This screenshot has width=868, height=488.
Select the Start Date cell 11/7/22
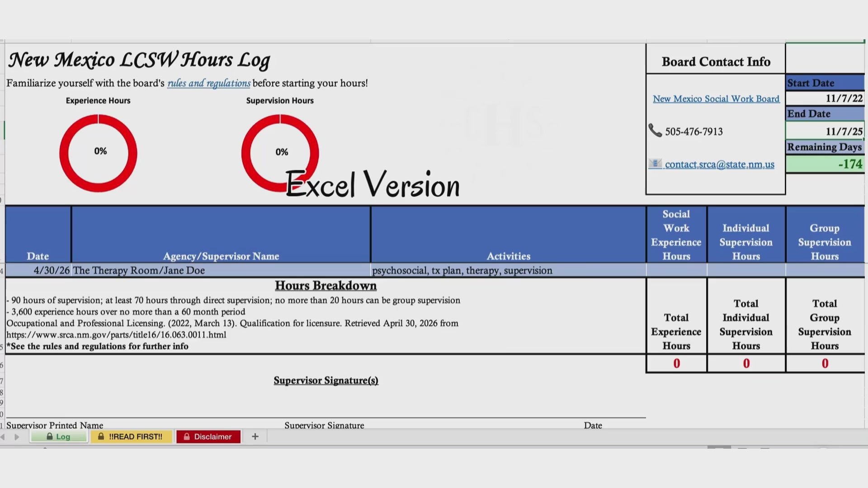pos(825,98)
